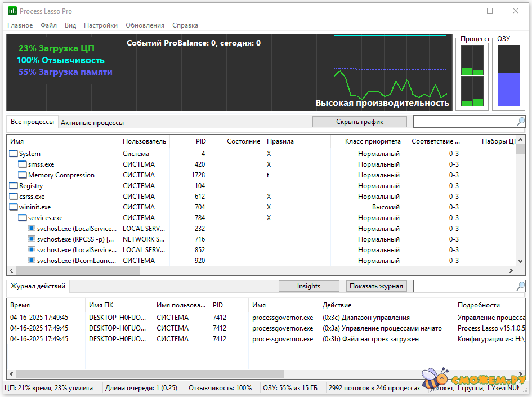Screen dimensions: 532x397
Task: Click PID value 1728
Action: click(198, 175)
